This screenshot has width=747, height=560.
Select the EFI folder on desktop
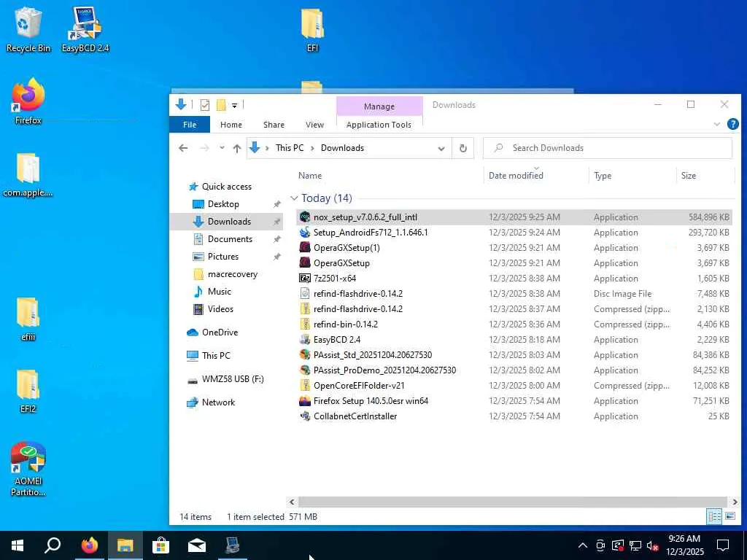point(312,29)
